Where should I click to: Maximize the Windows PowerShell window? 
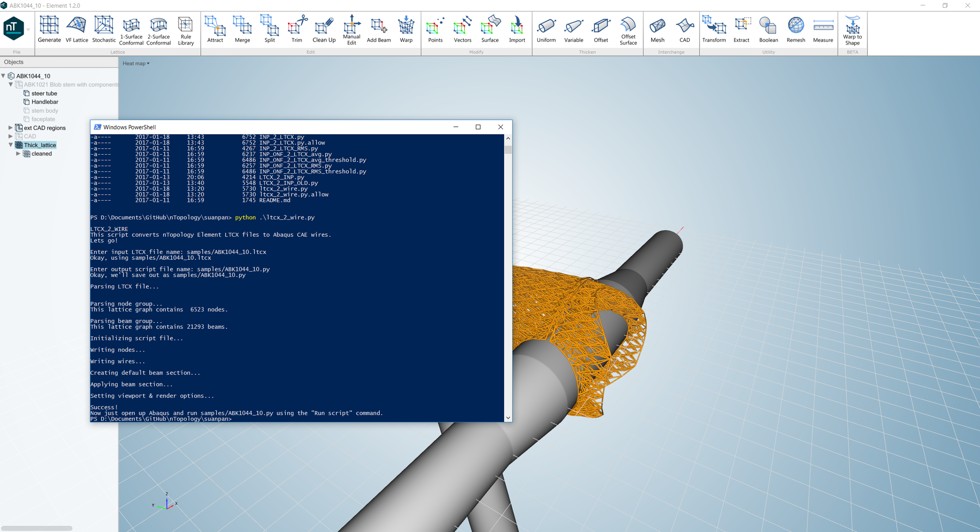pos(478,127)
